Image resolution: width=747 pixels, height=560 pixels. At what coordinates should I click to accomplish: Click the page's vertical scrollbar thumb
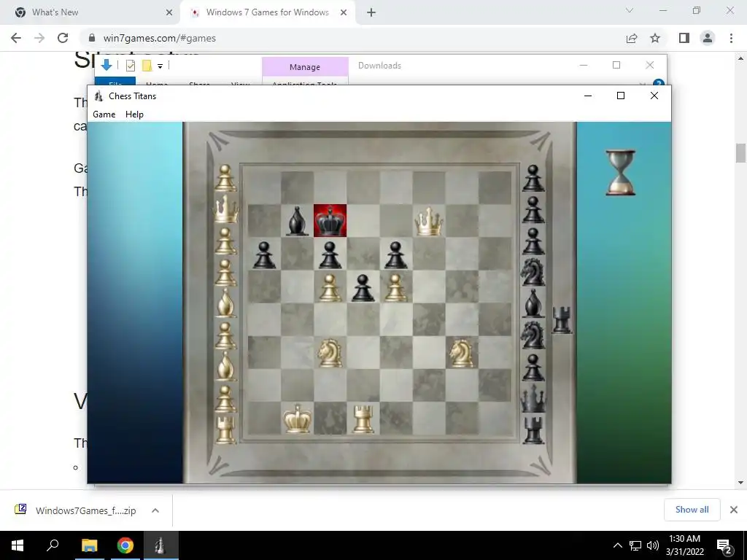[740, 153]
